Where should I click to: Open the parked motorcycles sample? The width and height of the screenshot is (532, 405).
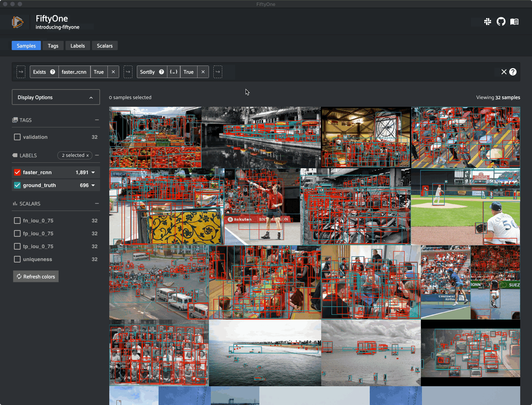click(x=355, y=207)
